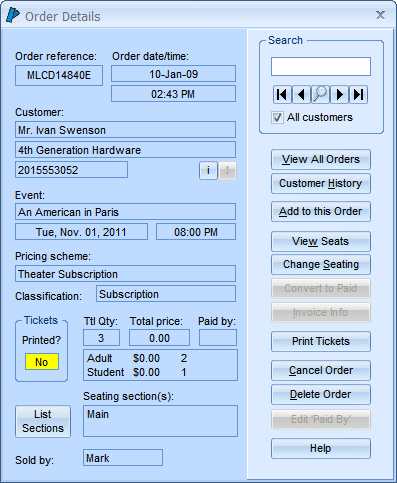Go to previous order record arrow

pyautogui.click(x=301, y=95)
